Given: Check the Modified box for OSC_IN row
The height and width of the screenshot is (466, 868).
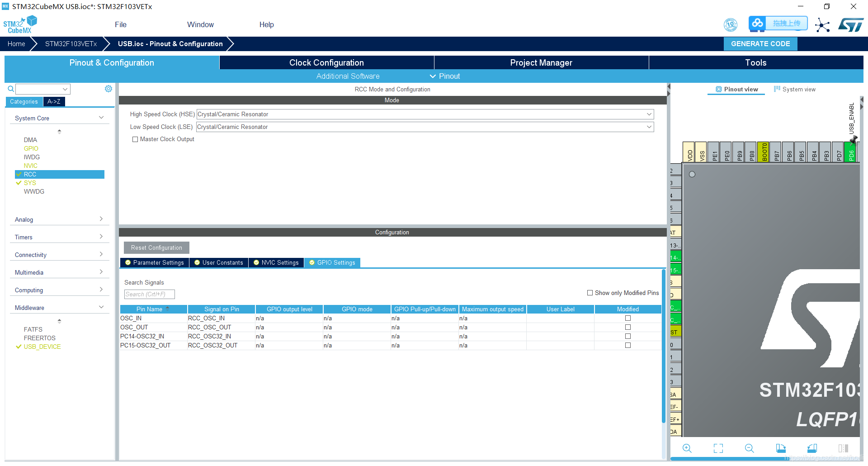Looking at the screenshot, I should [628, 318].
